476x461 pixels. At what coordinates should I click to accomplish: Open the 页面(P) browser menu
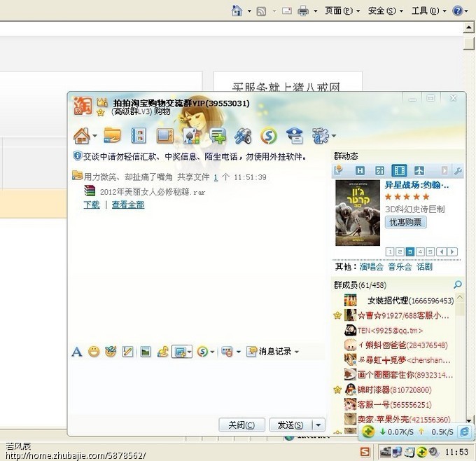[342, 11]
